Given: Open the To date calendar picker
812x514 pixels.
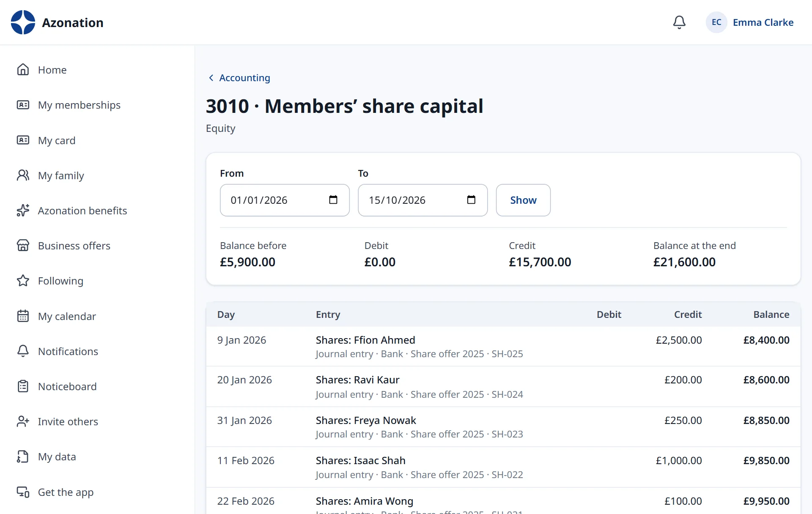Looking at the screenshot, I should tap(471, 200).
